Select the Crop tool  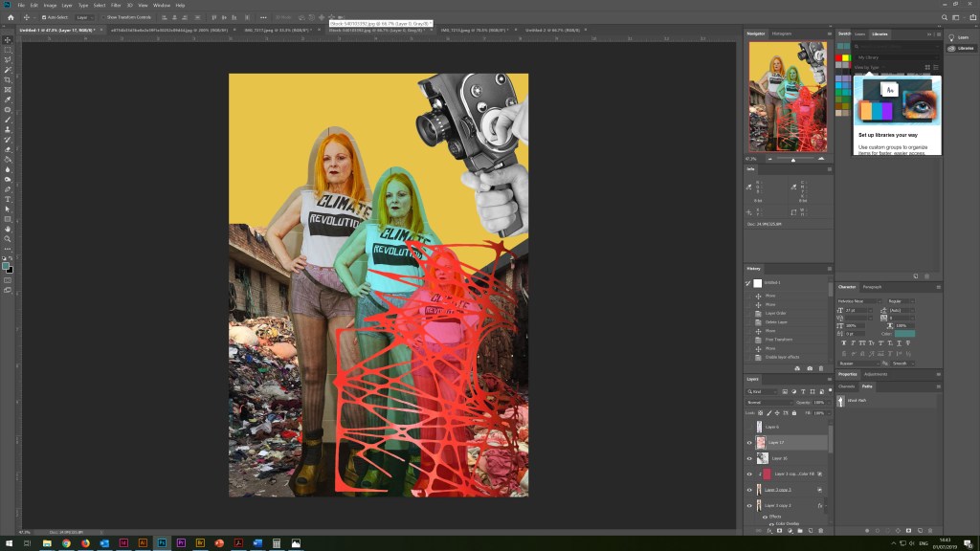pyautogui.click(x=8, y=79)
